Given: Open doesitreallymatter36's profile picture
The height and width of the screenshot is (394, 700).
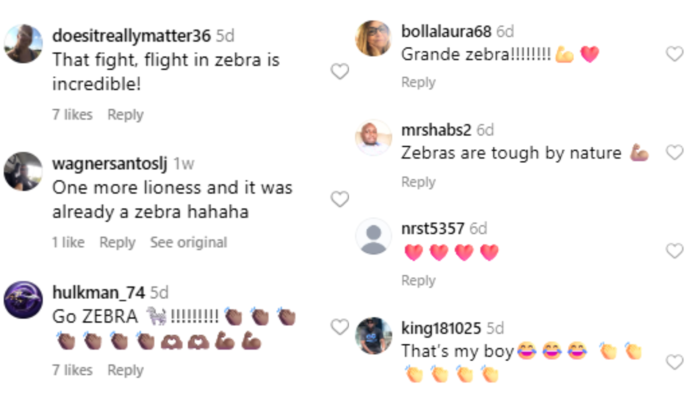Looking at the screenshot, I should 23,43.
